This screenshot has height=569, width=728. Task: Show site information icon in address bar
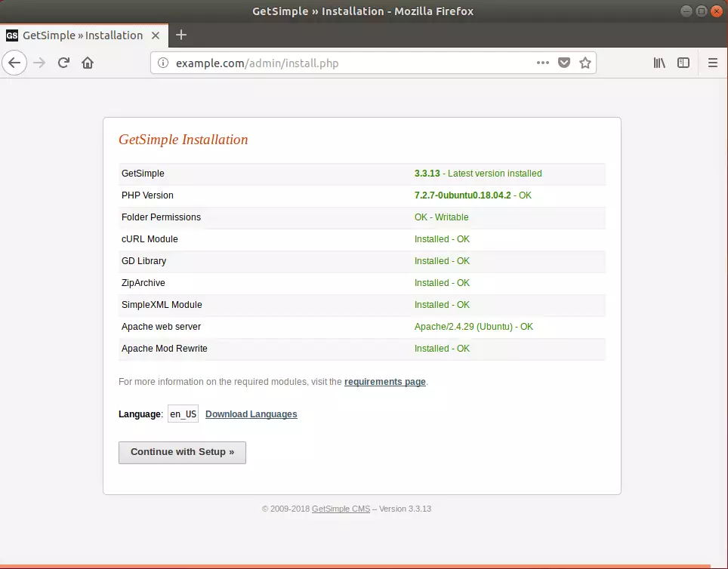(x=163, y=63)
